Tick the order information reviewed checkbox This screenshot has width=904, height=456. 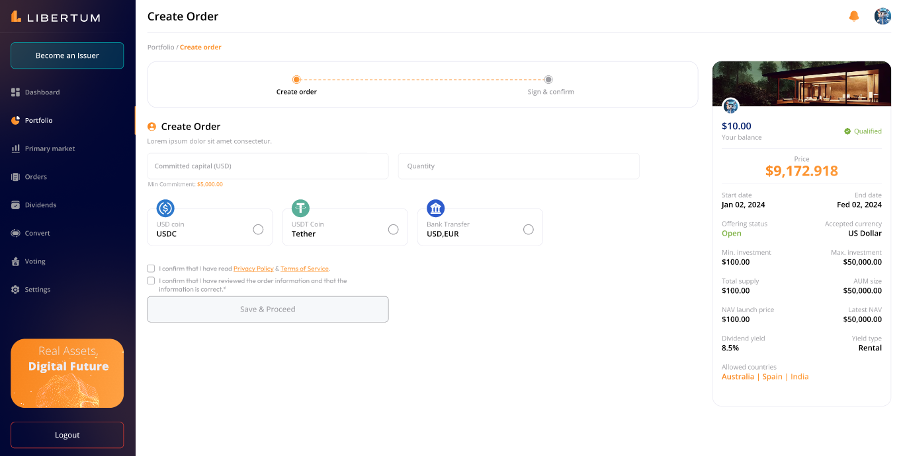coord(151,281)
